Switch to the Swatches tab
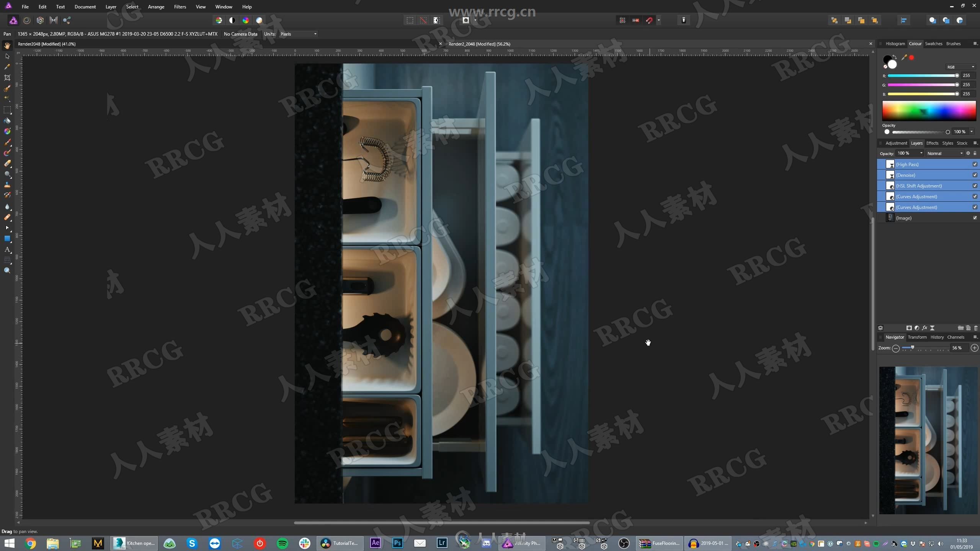The width and height of the screenshot is (980, 551). pyautogui.click(x=933, y=44)
